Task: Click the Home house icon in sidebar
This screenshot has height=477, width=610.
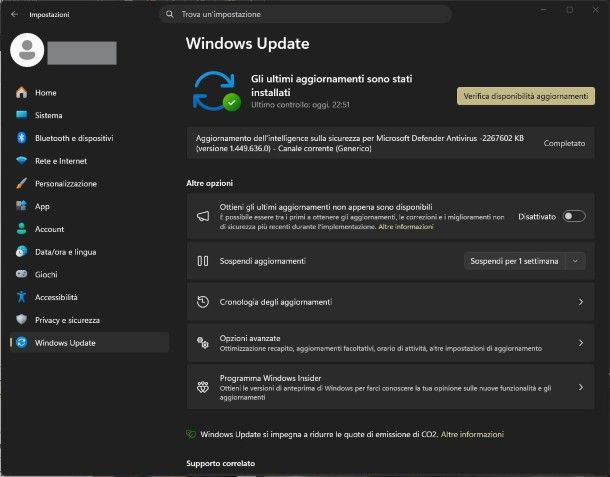Action: (x=22, y=93)
